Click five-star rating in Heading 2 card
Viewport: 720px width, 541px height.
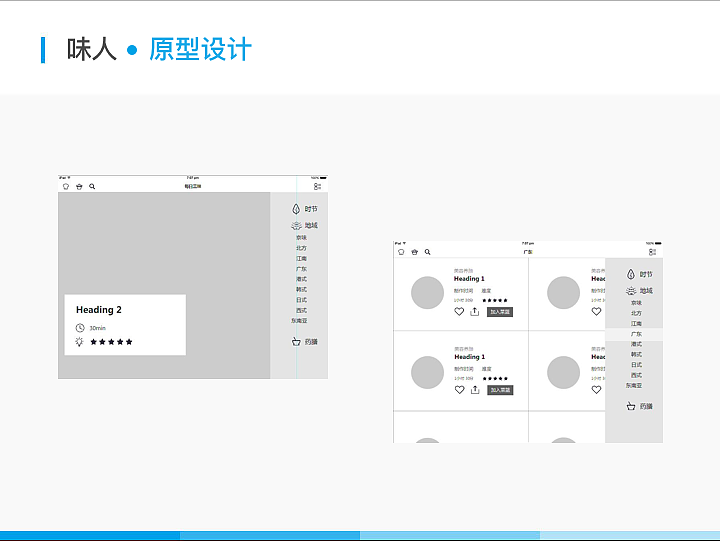111,342
